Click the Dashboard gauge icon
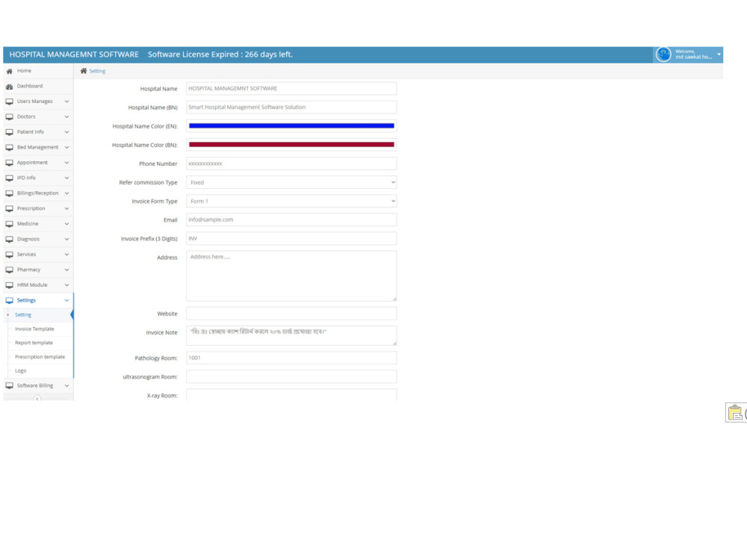Image resolution: width=747 pixels, height=560 pixels. (9, 87)
